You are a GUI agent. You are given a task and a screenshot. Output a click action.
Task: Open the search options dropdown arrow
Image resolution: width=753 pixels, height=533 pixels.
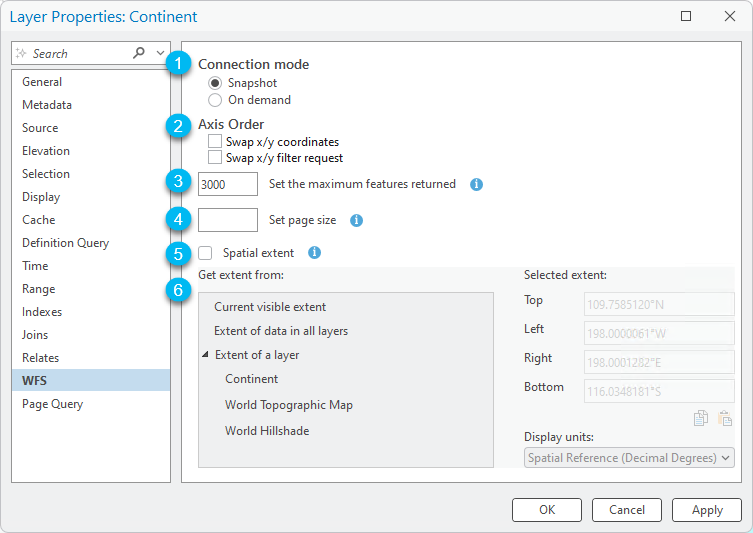(x=160, y=53)
